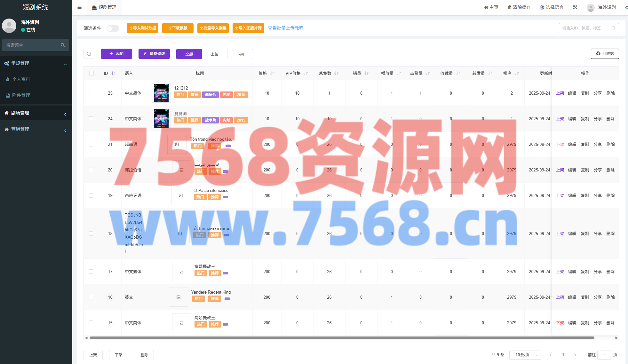The image size is (628, 364).
Task: Toggle fullscreen with the expand icon
Action: [x=575, y=7]
